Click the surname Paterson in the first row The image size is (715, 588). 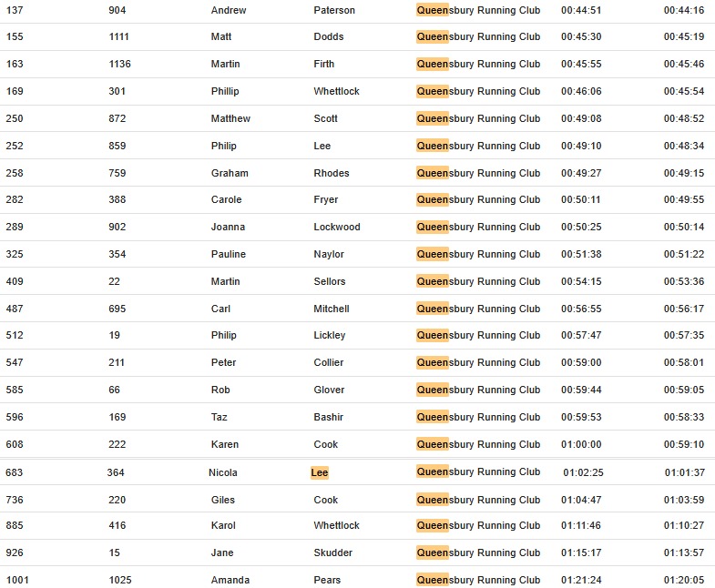pyautogui.click(x=333, y=10)
